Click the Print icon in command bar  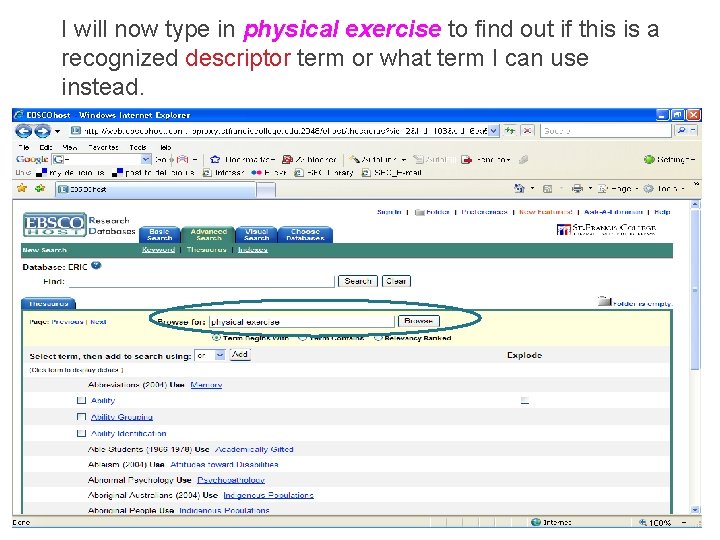(x=577, y=188)
